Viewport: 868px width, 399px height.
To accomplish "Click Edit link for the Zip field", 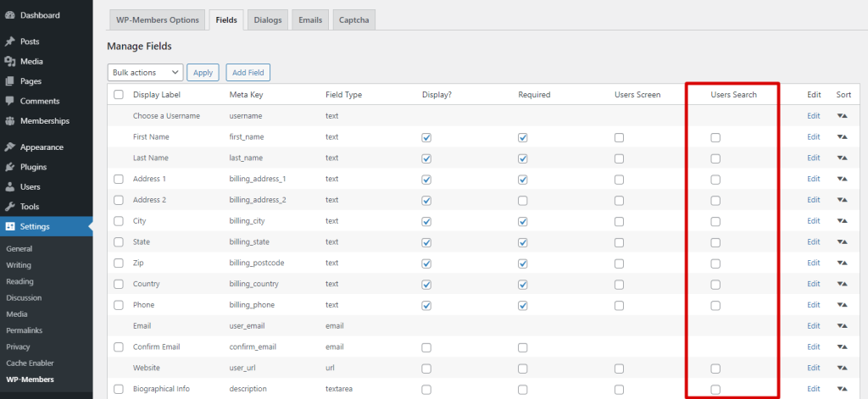I will pos(814,263).
